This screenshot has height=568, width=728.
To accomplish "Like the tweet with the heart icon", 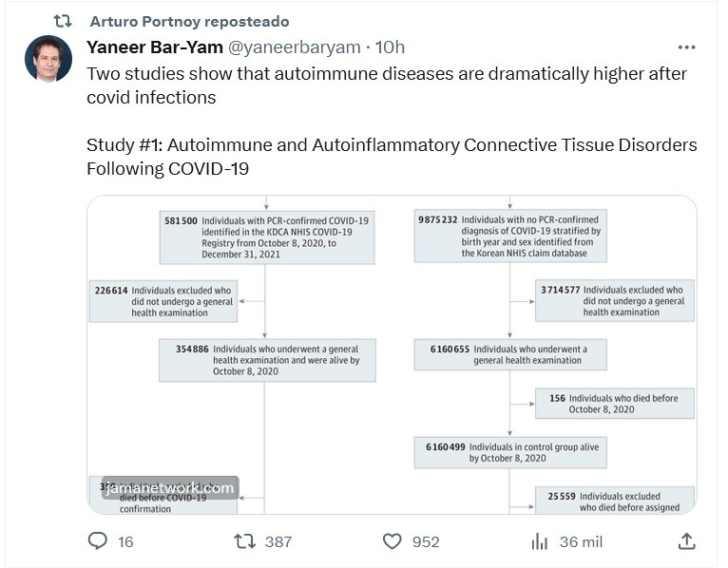I will (393, 540).
